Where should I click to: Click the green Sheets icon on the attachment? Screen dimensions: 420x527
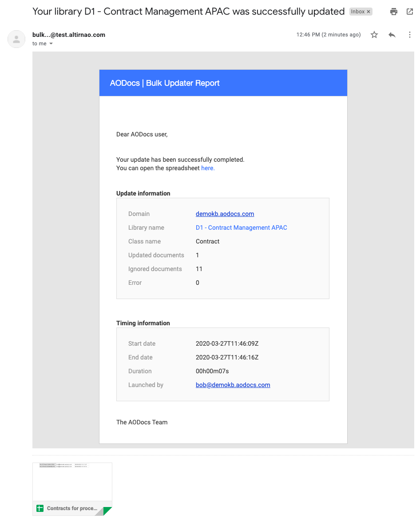pyautogui.click(x=40, y=508)
